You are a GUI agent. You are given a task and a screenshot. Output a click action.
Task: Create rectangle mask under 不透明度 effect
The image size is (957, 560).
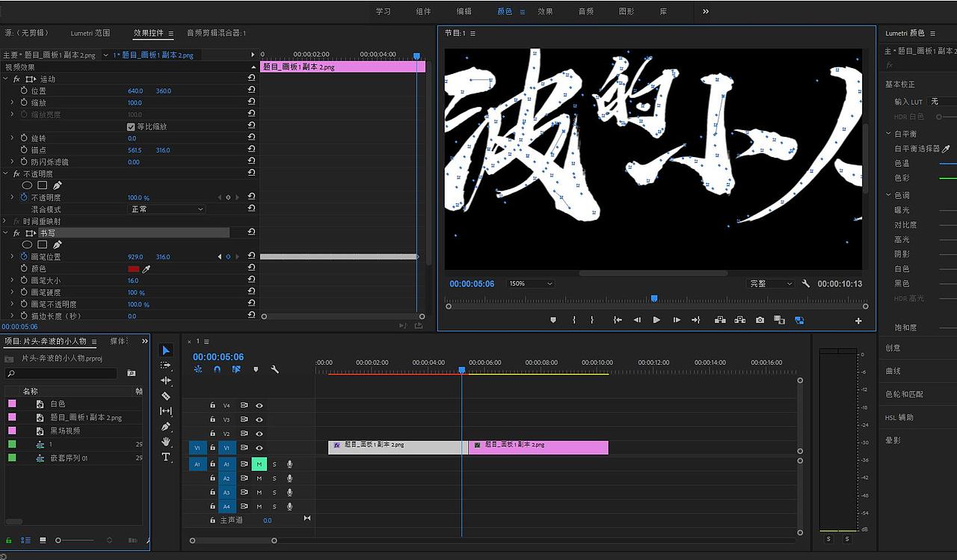tap(43, 185)
